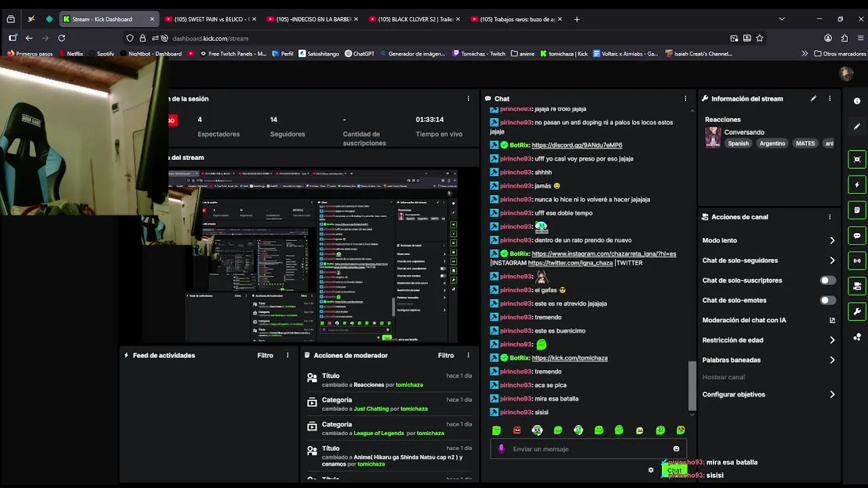This screenshot has width=868, height=488.
Task: Open Filtro in Acciones de moderador
Action: 446,355
